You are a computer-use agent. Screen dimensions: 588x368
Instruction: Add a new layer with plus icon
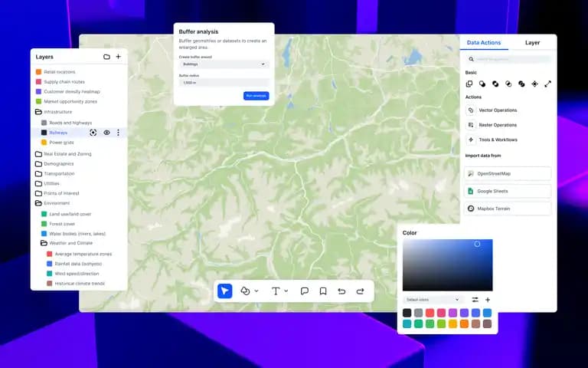[x=119, y=57]
